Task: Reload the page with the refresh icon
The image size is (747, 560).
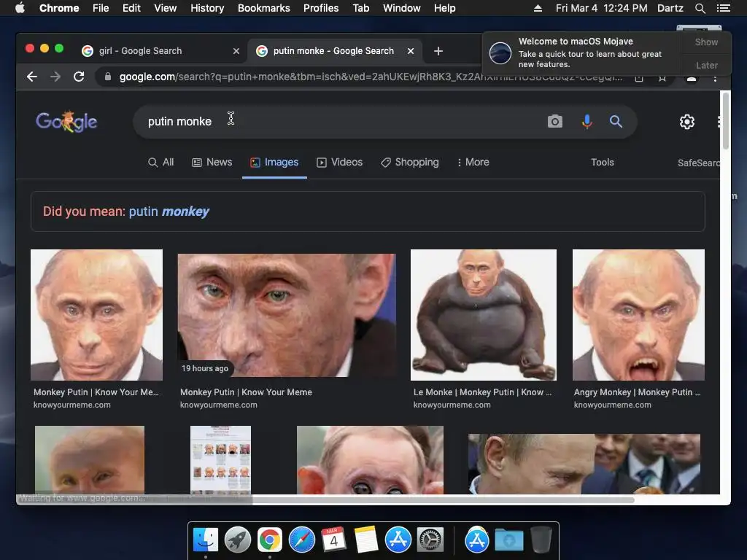Action: point(79,77)
